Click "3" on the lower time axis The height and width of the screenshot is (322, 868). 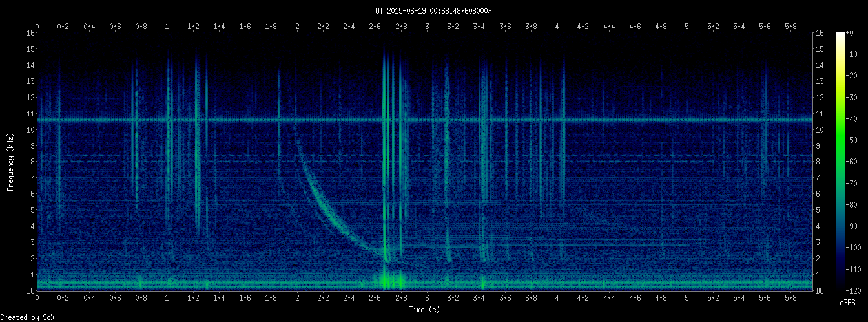(x=427, y=298)
